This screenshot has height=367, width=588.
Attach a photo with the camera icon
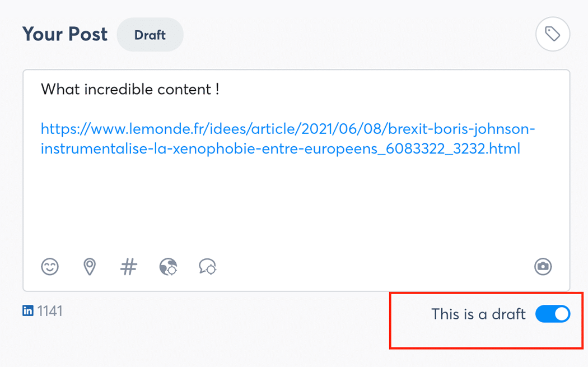[x=543, y=267]
